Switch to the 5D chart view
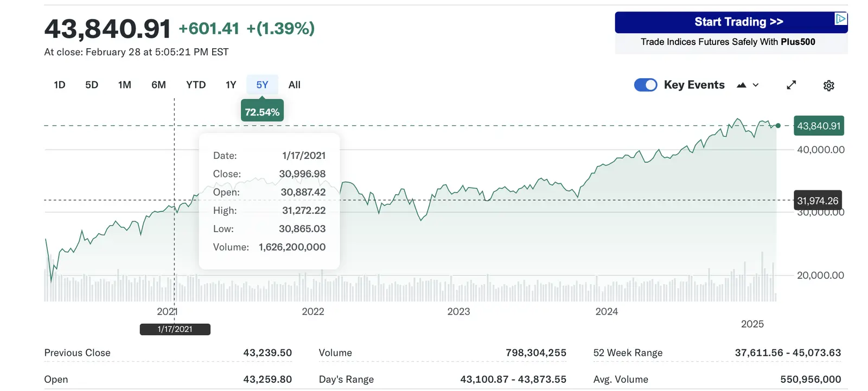This screenshot has height=391, width=868. 91,85
